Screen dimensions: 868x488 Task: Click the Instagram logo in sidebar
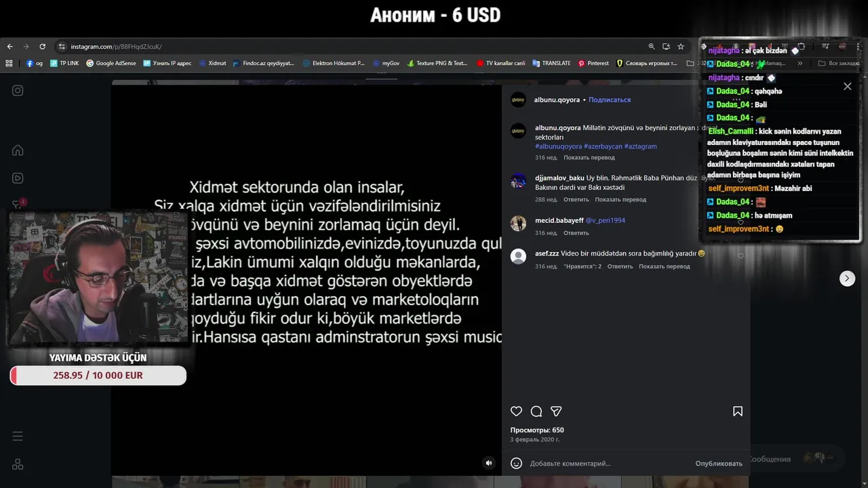(x=18, y=90)
